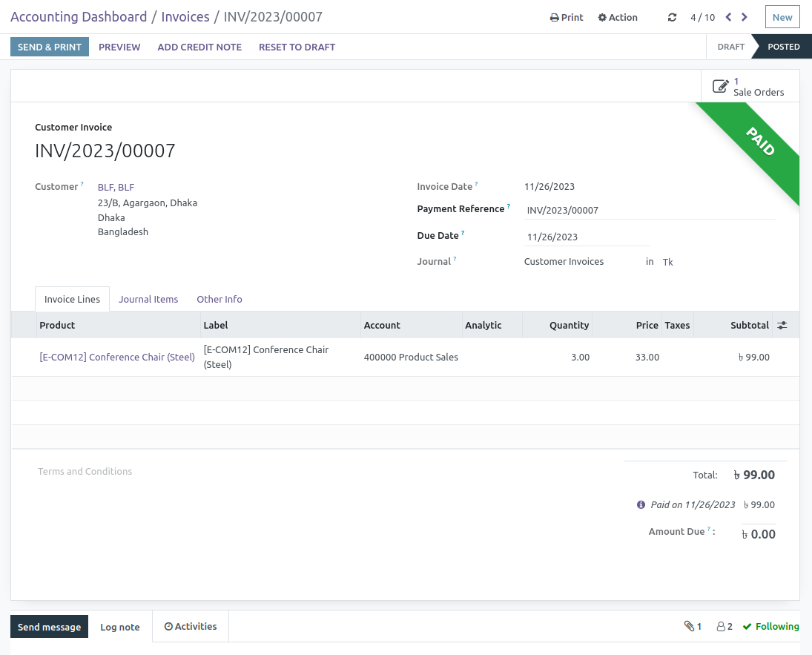This screenshot has width=812, height=655.
Task: Open the Conference Chair (Steel) product link
Action: pos(117,357)
